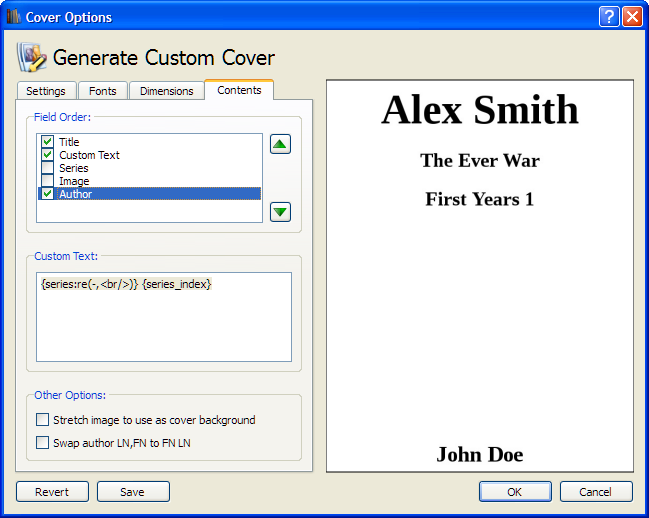
Task: Toggle Stretch image to use as cover background
Action: pyautogui.click(x=42, y=420)
